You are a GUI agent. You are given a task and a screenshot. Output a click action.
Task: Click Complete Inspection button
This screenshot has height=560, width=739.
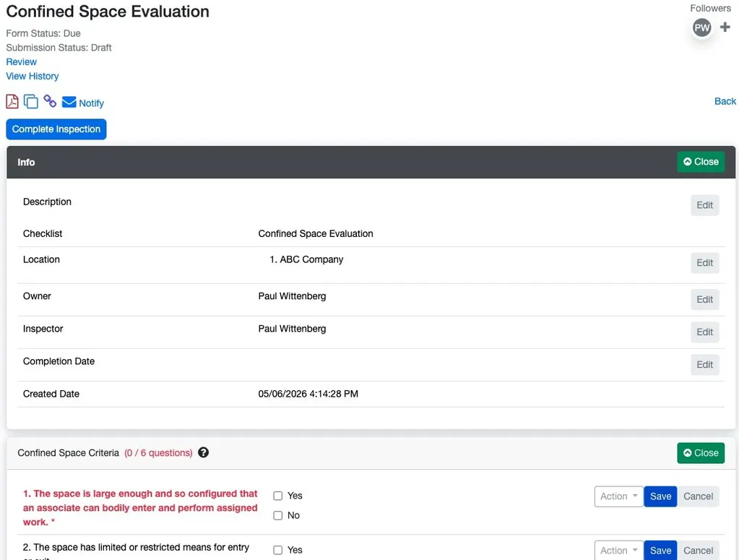[x=56, y=129]
